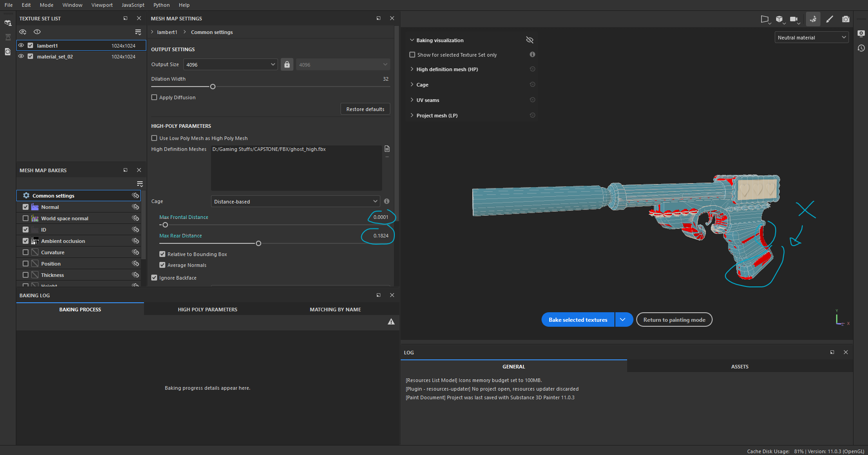
Task: Toggle the crossed-eye icon next to Baking visualization
Action: pyautogui.click(x=529, y=40)
